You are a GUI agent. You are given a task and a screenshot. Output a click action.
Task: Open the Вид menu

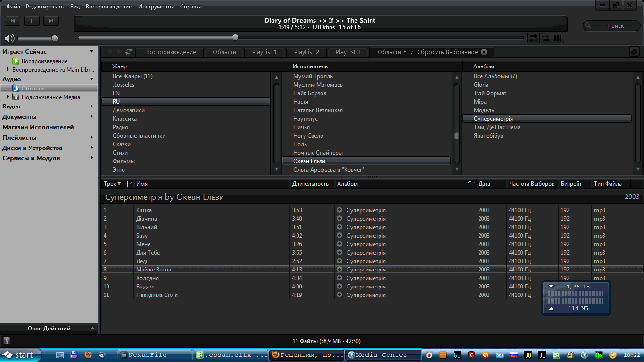tap(75, 7)
